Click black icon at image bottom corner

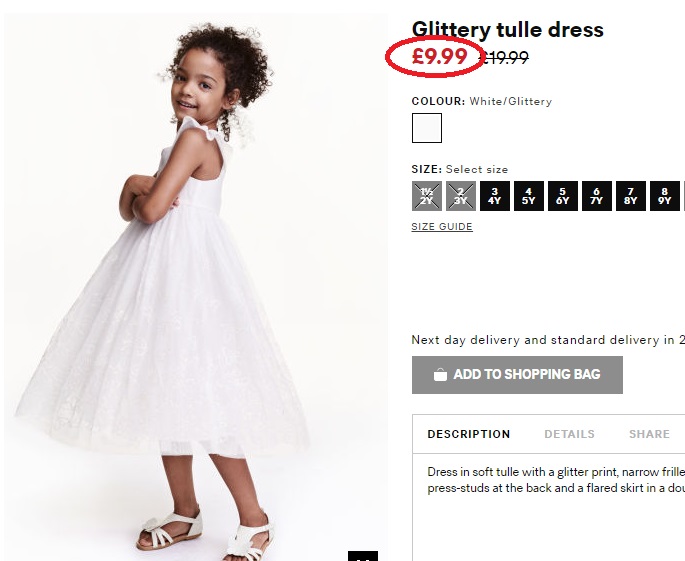(x=363, y=556)
